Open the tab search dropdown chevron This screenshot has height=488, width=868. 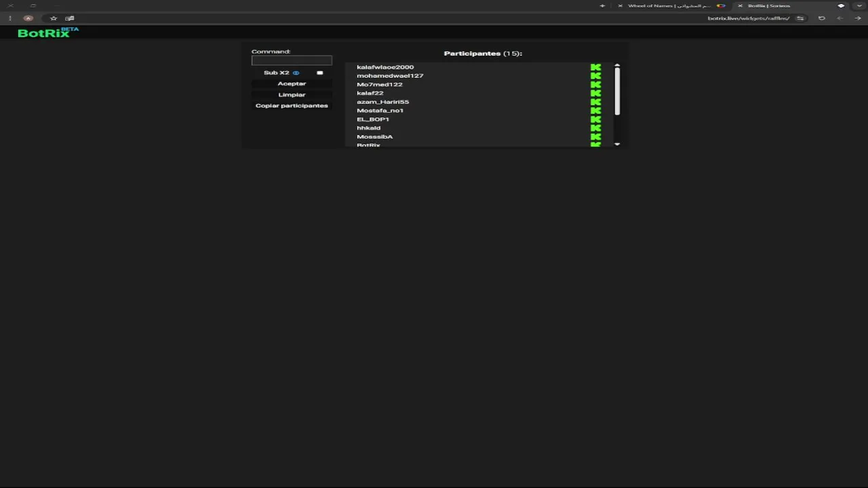tap(859, 5)
